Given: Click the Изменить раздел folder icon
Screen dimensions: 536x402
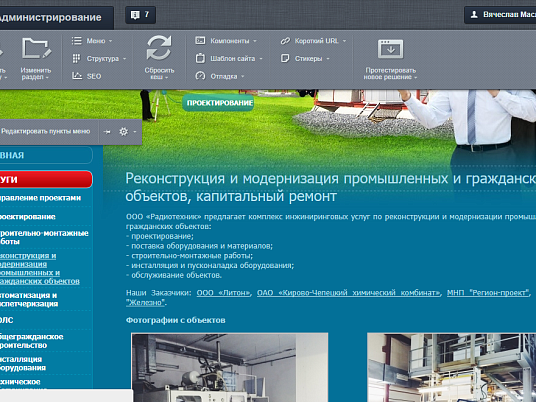Looking at the screenshot, I should (36, 49).
